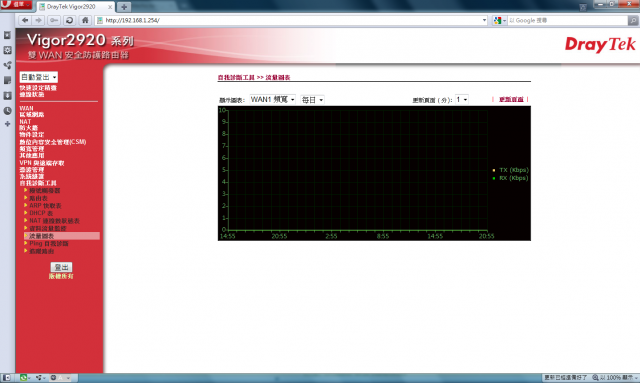Click the plus icon in the side panel
The height and width of the screenshot is (383, 640).
point(7,124)
